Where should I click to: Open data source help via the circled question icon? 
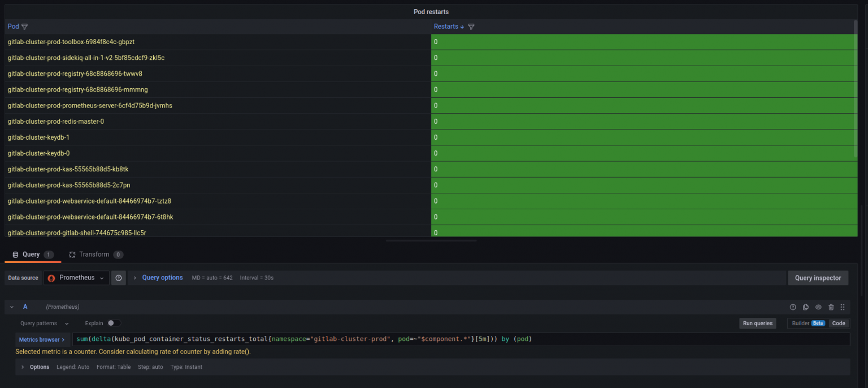[118, 278]
